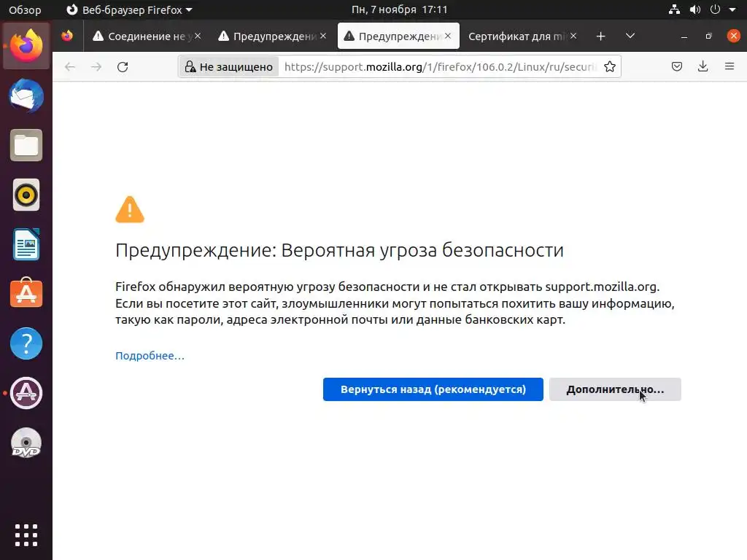Open the Firefox hamburger menu
Viewport: 747px width, 560px height.
(729, 66)
